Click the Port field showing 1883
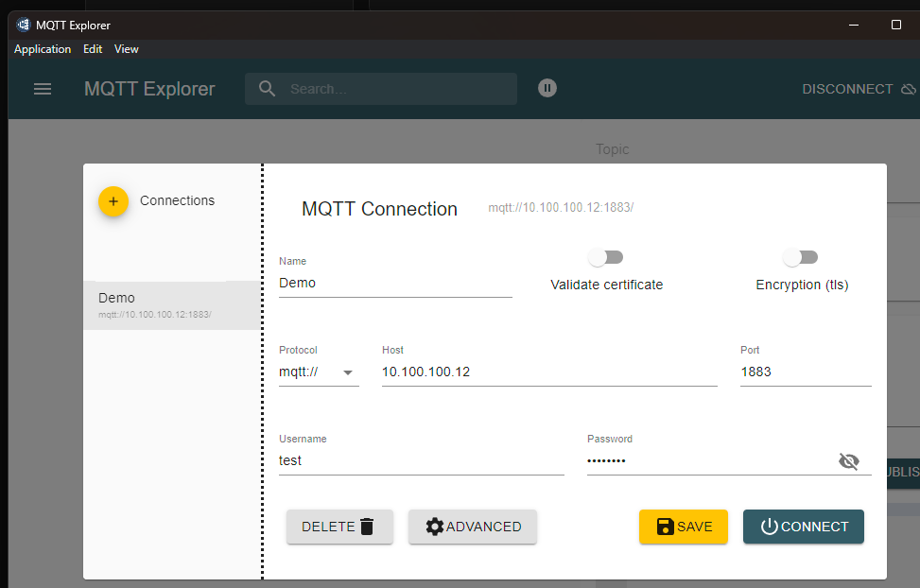The width and height of the screenshot is (920, 588). pos(806,372)
